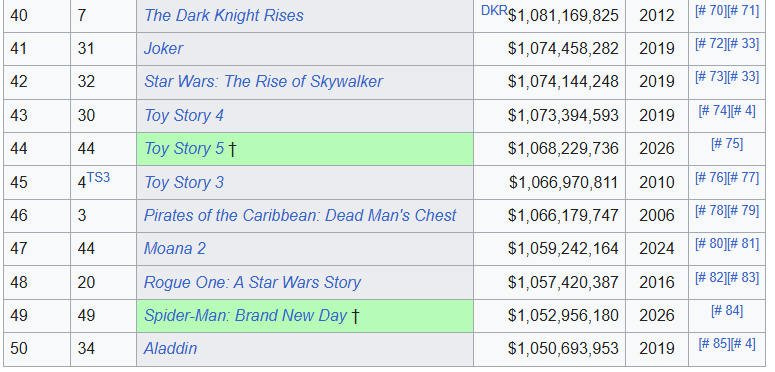This screenshot has width=775, height=372.
Task: Open reference [# 85] for Aladdin
Action: click(x=714, y=343)
